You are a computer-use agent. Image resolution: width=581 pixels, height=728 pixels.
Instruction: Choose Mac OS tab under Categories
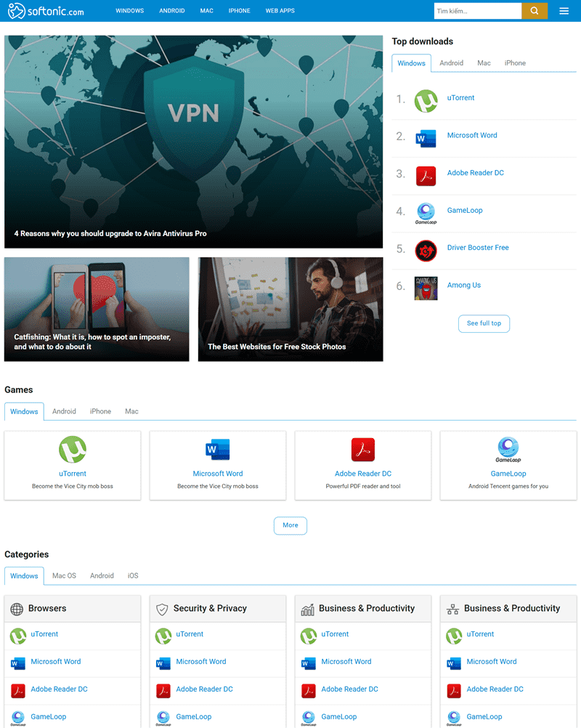point(64,575)
